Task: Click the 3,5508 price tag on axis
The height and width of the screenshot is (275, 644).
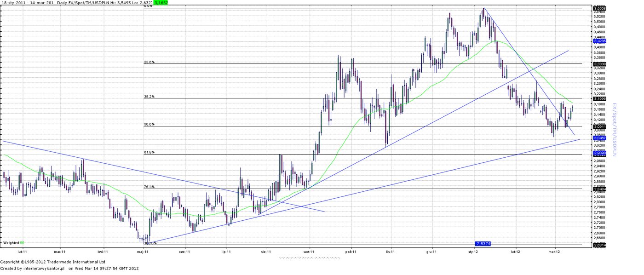Action: coord(599,8)
